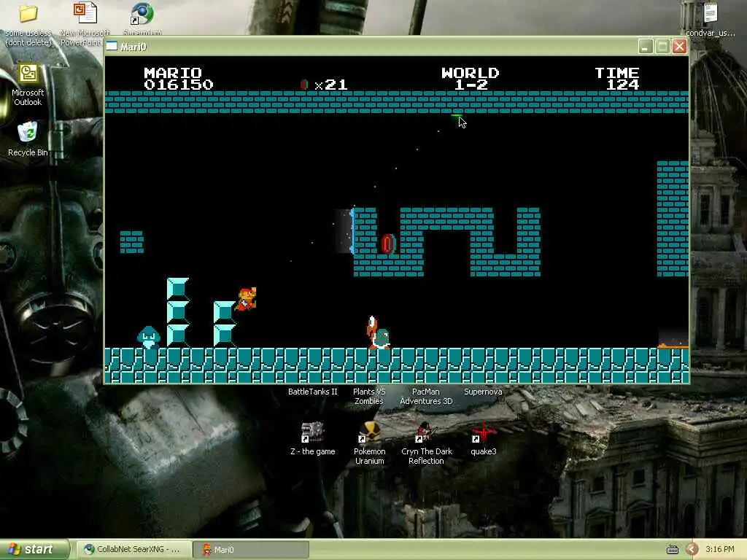
Task: Launch Cryn The Dark Reflection shortcut
Action: 426,432
